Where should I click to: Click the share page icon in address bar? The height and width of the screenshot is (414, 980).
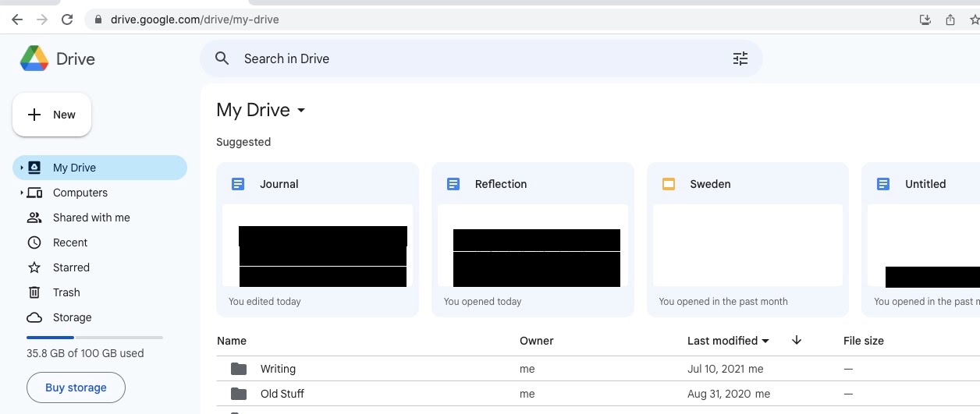(950, 19)
